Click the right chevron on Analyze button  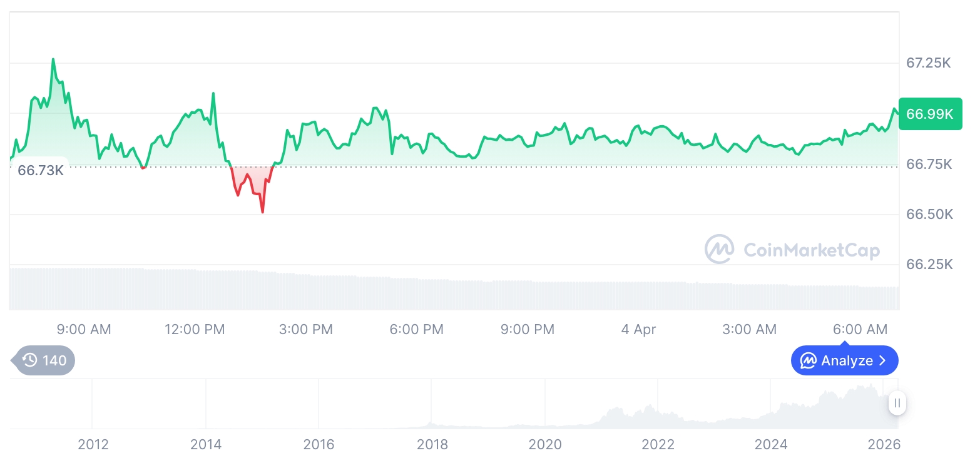coord(883,361)
